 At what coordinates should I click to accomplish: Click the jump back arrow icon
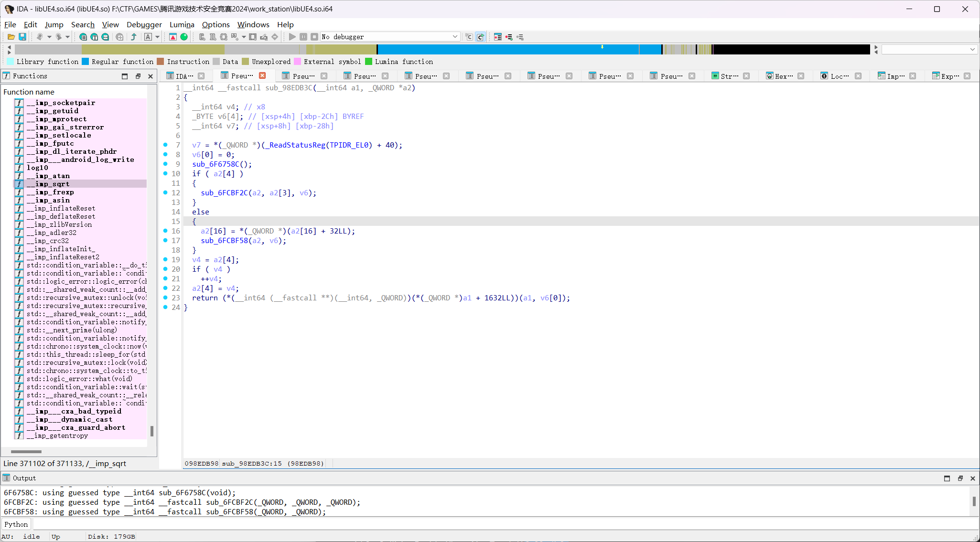(40, 37)
